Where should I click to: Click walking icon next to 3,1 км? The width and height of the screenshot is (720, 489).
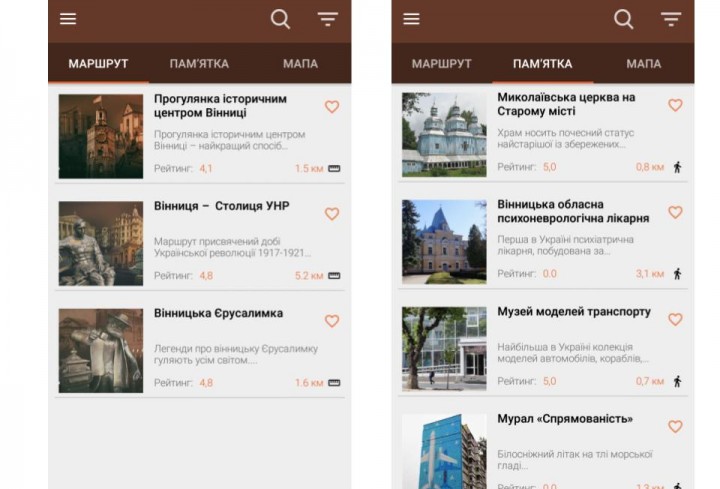(677, 274)
